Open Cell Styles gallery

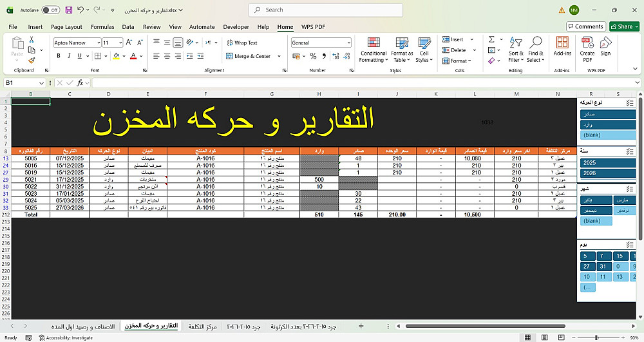pyautogui.click(x=424, y=50)
